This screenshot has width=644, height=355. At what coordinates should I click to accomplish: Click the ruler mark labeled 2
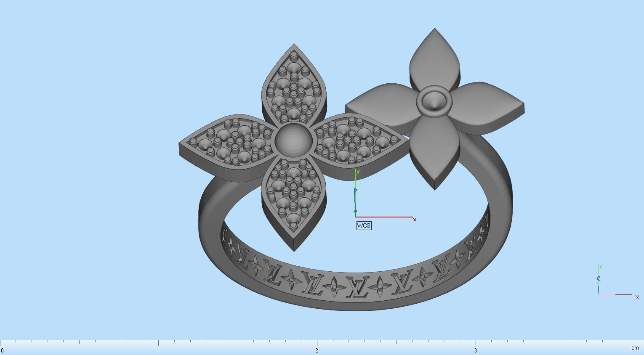pyautogui.click(x=317, y=350)
